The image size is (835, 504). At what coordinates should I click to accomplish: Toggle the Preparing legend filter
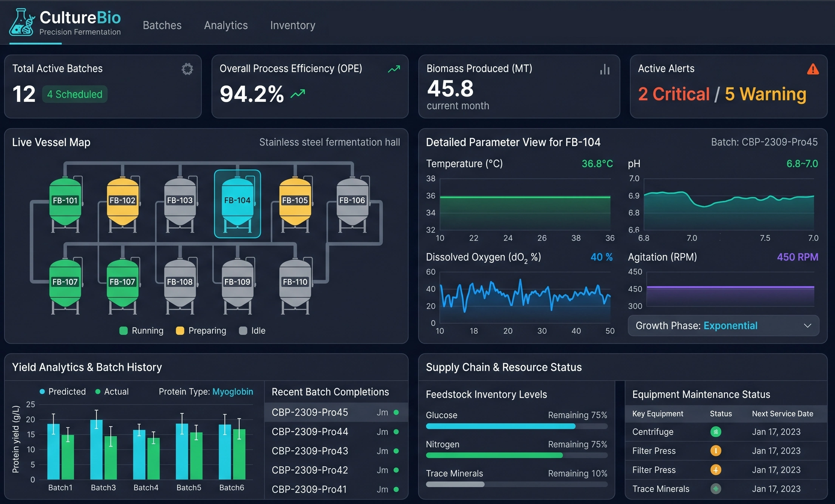click(201, 330)
